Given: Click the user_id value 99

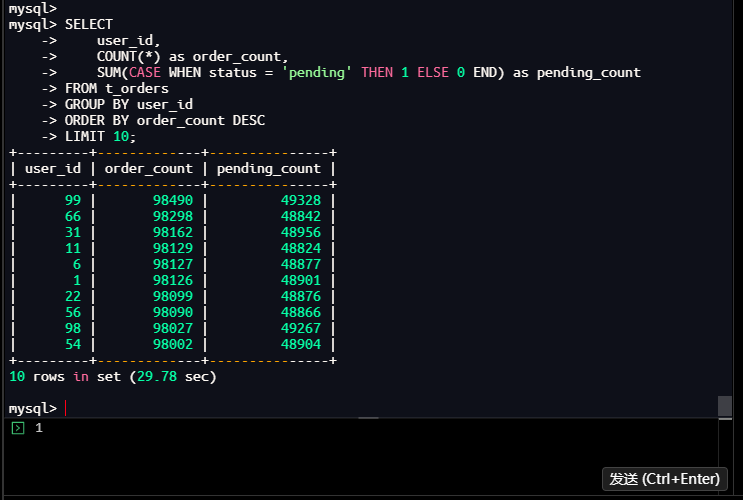Looking at the screenshot, I should click(x=73, y=200).
